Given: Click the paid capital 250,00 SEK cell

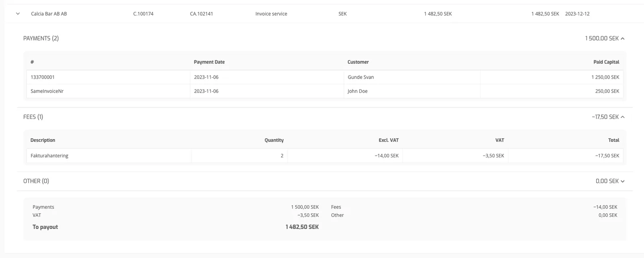Looking at the screenshot, I should coord(552,91).
